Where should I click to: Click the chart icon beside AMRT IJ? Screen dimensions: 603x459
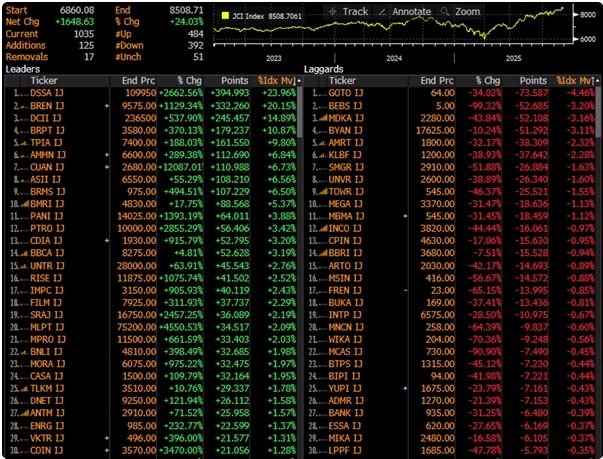tap(323, 143)
